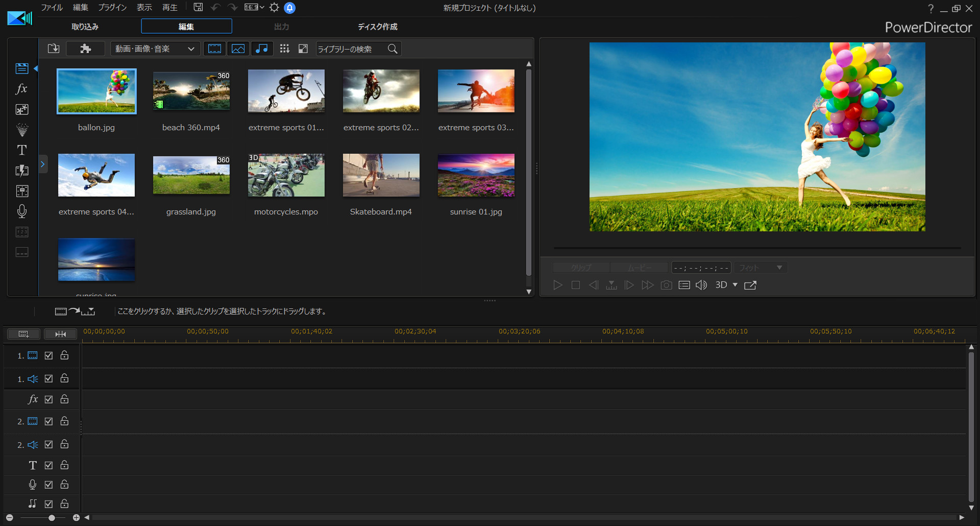Open the ファイル menu
The height and width of the screenshot is (526, 980).
click(52, 7)
